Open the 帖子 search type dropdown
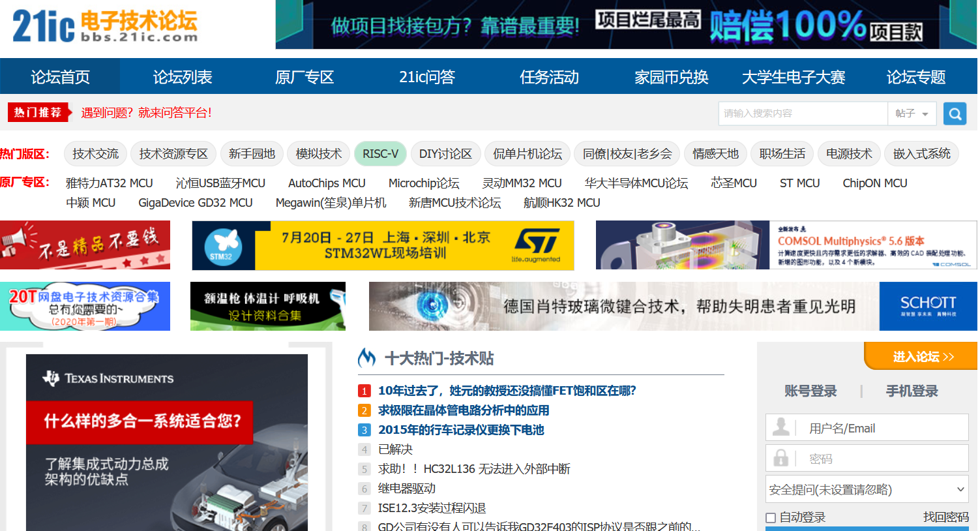This screenshot has width=980, height=531. pyautogui.click(x=912, y=114)
